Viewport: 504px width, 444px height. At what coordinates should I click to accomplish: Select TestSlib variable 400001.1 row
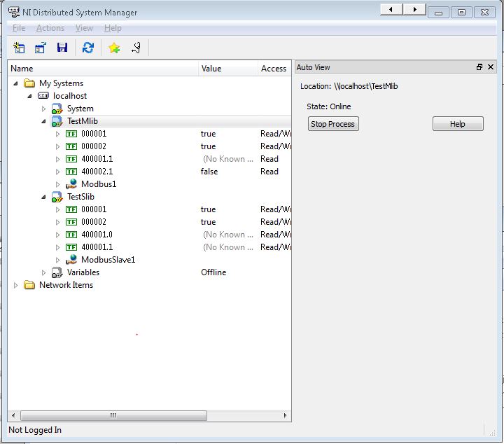150,247
